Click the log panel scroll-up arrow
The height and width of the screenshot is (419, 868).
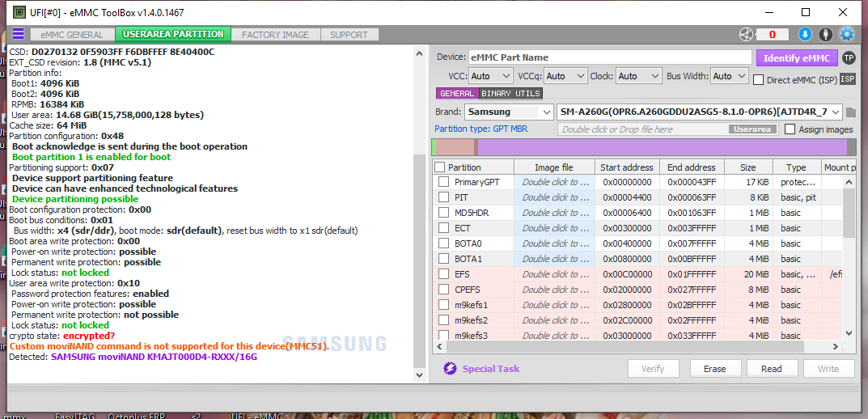[420, 53]
